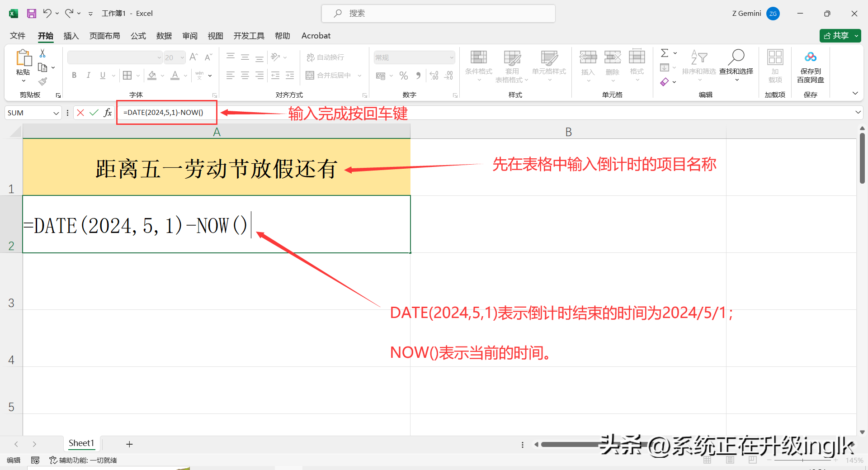Image resolution: width=868 pixels, height=470 pixels.
Task: Click the Paste clipboard icon
Action: tap(24, 58)
